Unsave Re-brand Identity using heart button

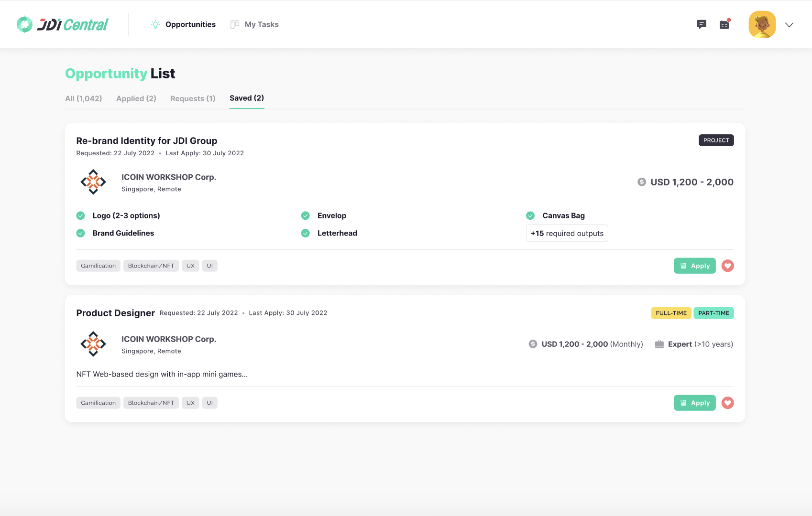[727, 266]
